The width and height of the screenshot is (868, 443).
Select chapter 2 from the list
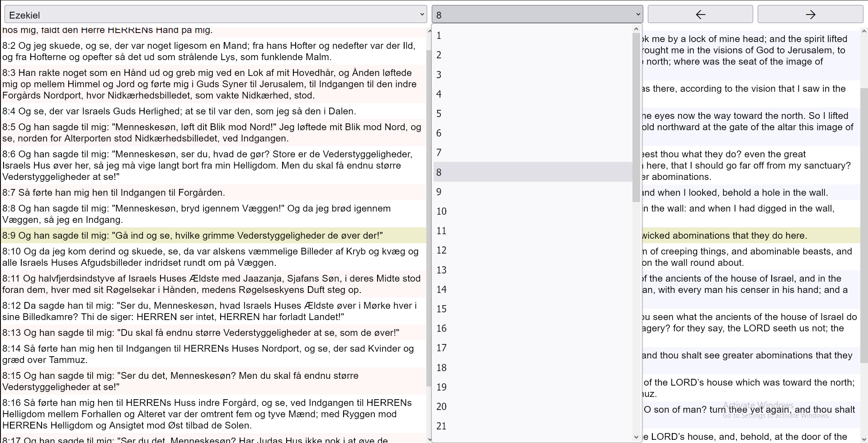tap(533, 55)
